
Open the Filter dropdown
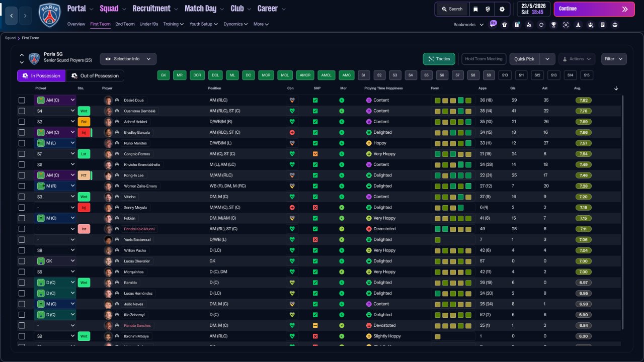[614, 59]
